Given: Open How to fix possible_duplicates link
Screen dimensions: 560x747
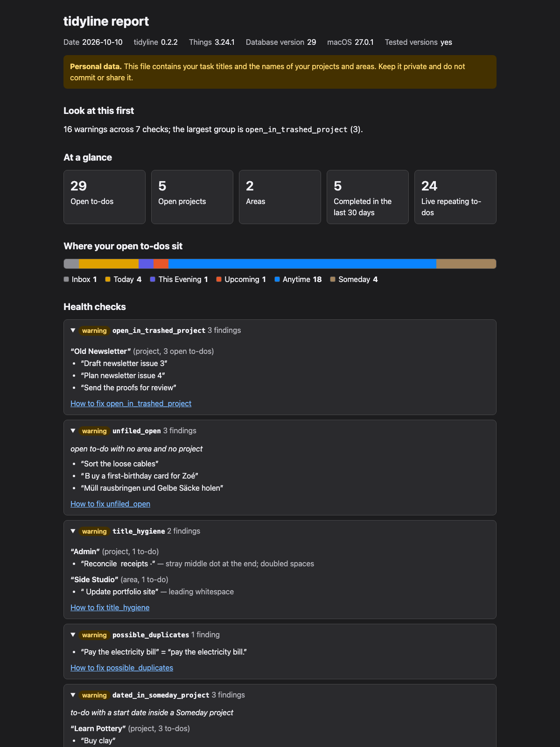Looking at the screenshot, I should (x=121, y=668).
